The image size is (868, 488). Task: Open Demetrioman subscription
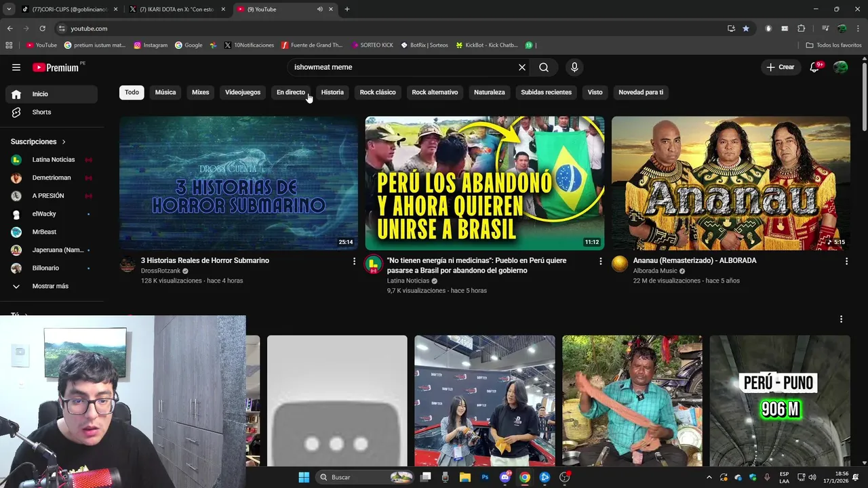pyautogui.click(x=52, y=178)
